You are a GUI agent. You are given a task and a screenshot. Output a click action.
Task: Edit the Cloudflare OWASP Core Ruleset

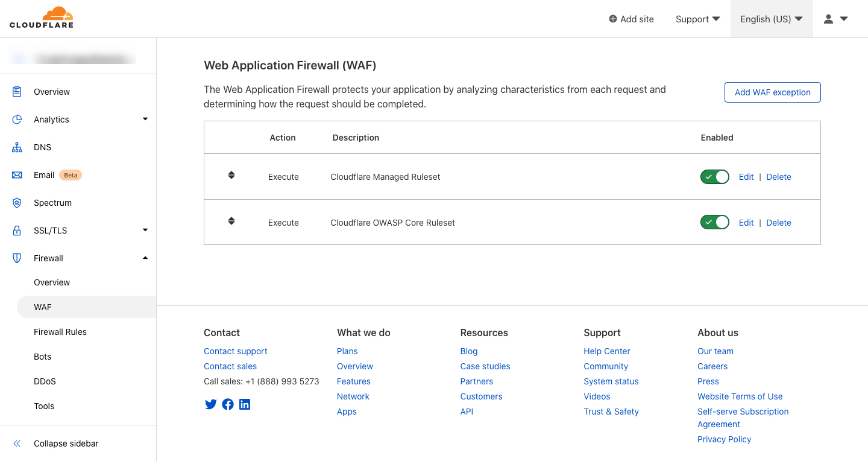pos(746,223)
